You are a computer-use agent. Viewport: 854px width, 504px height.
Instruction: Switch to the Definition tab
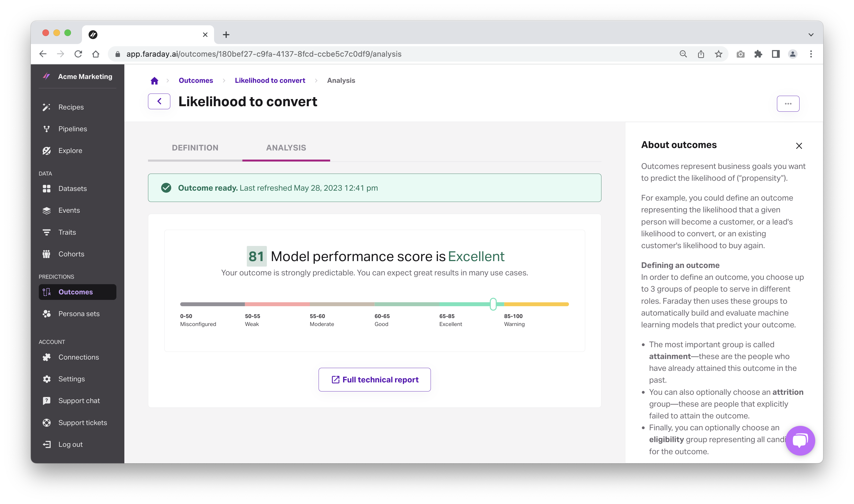point(194,148)
